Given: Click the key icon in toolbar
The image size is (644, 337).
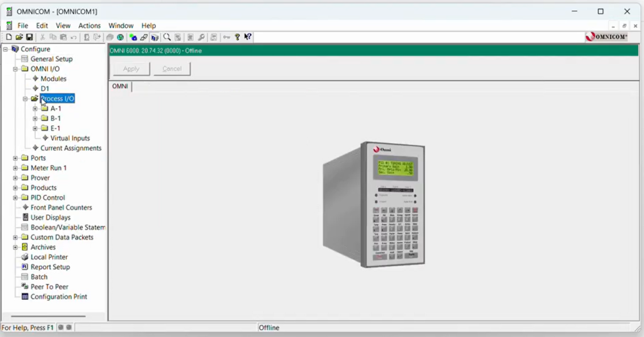Looking at the screenshot, I should tap(226, 37).
